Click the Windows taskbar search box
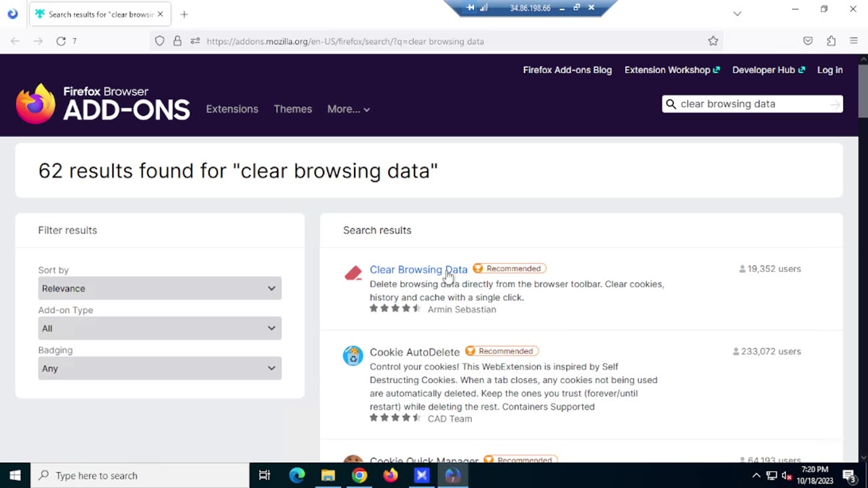 (x=140, y=475)
